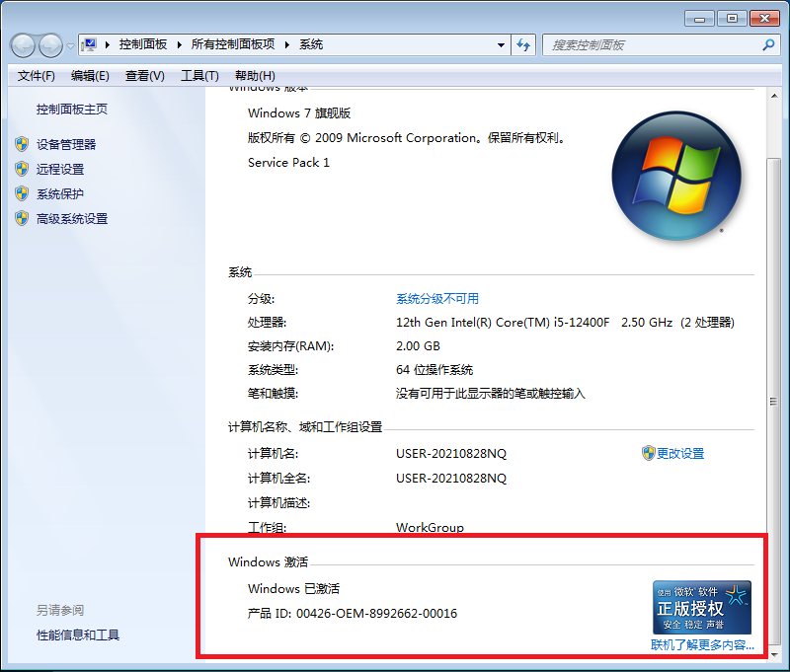790x672 pixels.
Task: Click the shield icon beside 更改设置
Action: (648, 453)
